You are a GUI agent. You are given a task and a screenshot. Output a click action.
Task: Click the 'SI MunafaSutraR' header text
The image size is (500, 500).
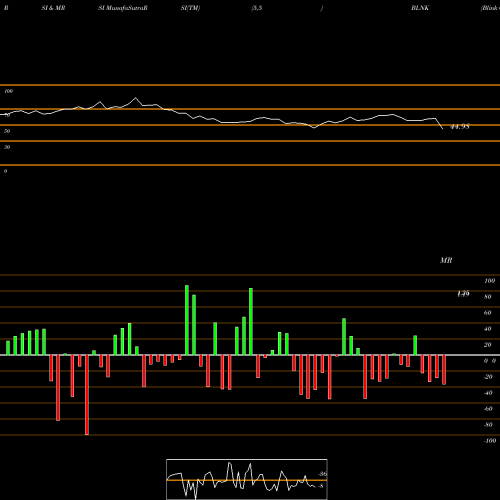point(123,8)
